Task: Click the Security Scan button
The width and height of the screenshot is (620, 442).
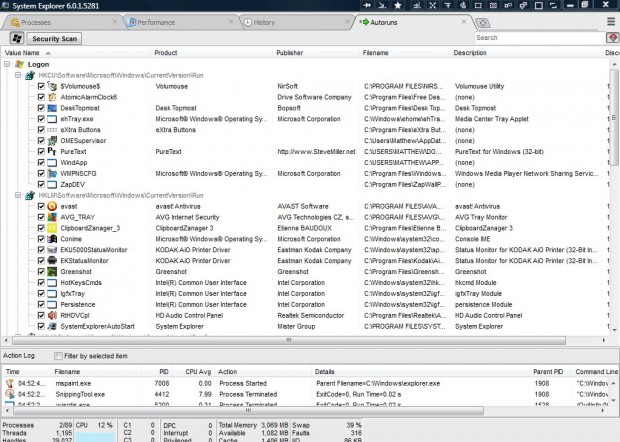Action: 55,39
